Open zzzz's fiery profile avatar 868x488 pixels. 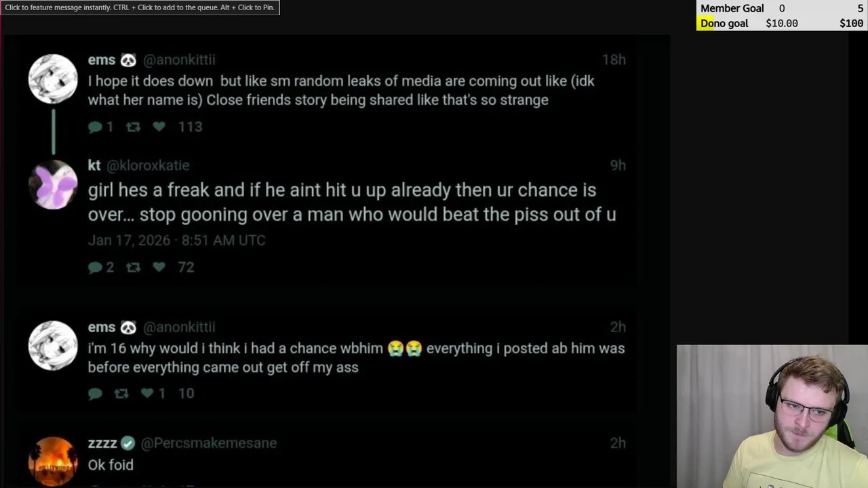coord(53,462)
